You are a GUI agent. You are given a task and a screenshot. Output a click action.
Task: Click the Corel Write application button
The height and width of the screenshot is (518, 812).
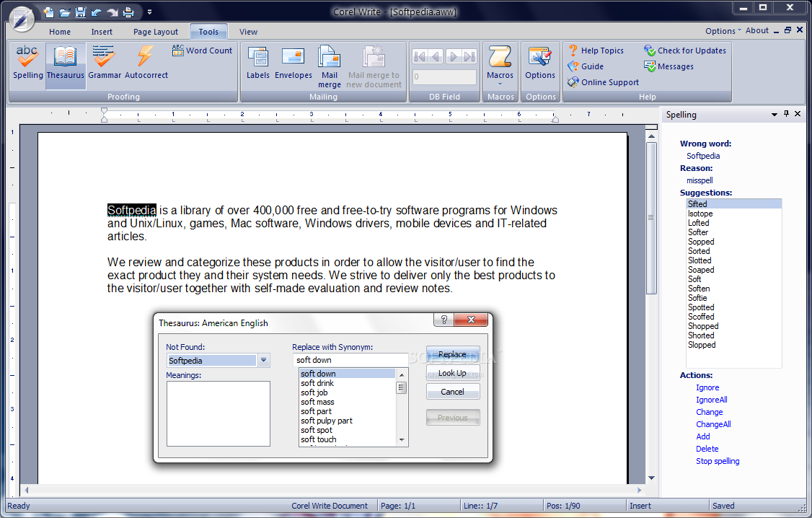[x=21, y=19]
